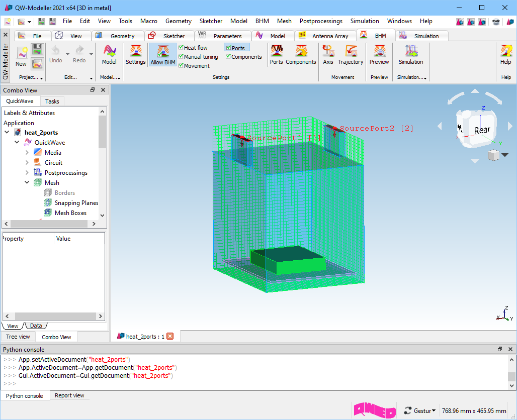Image resolution: width=517 pixels, height=420 pixels.
Task: Expand the Simulation group options arrow
Action: coord(425,78)
